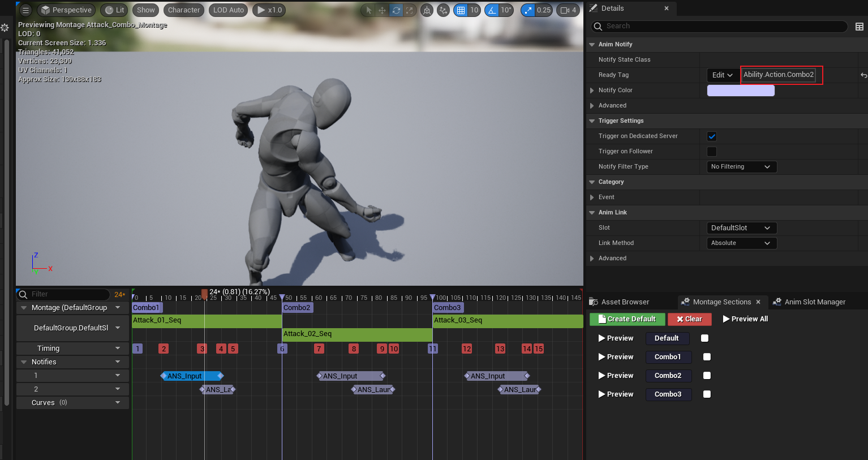Image resolution: width=868 pixels, height=460 pixels.
Task: Uncheck Trigger on Dedicated Server
Action: [x=712, y=136]
